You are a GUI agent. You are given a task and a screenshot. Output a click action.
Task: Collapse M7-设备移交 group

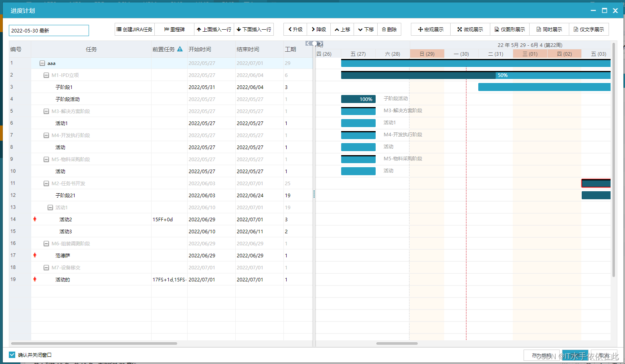[46, 267]
